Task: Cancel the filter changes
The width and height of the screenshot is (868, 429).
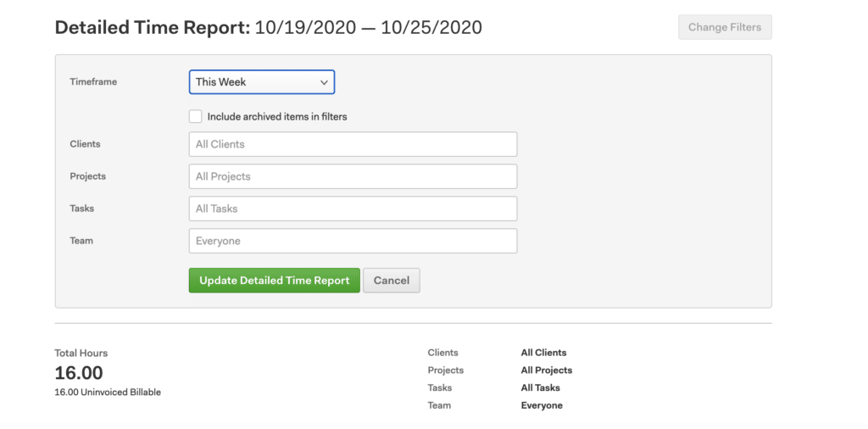Action: (391, 281)
